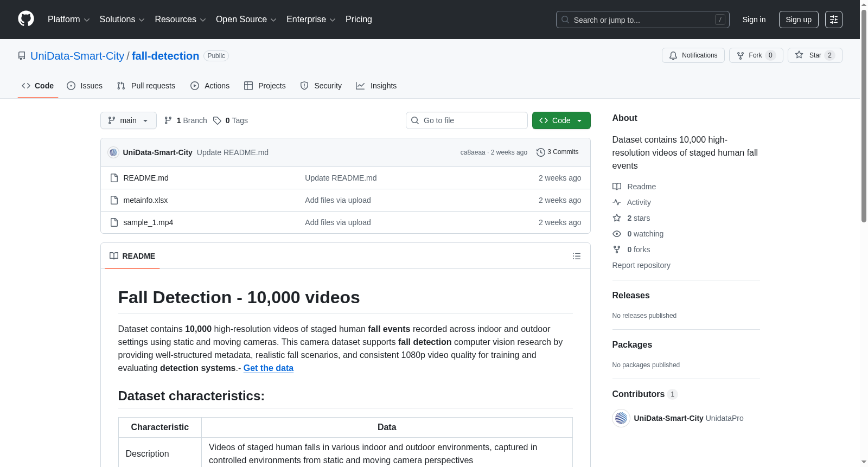
Task: Open the UniData-Smart-City owner link
Action: click(x=78, y=56)
